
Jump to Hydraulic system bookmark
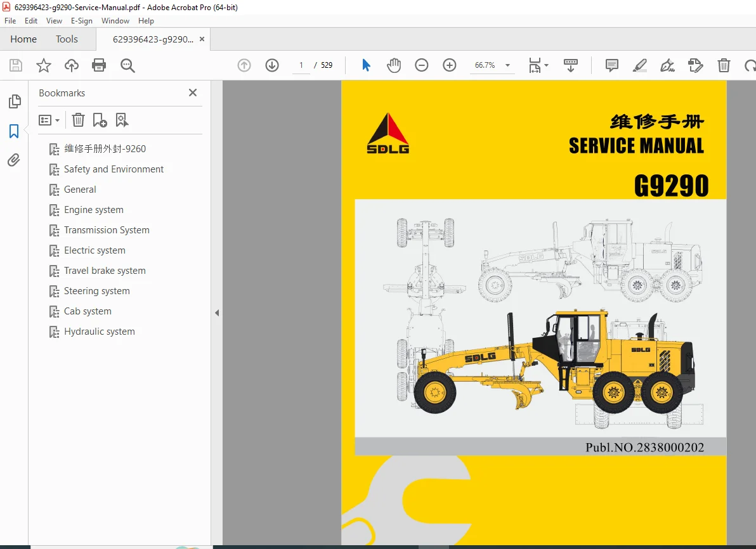pos(100,331)
